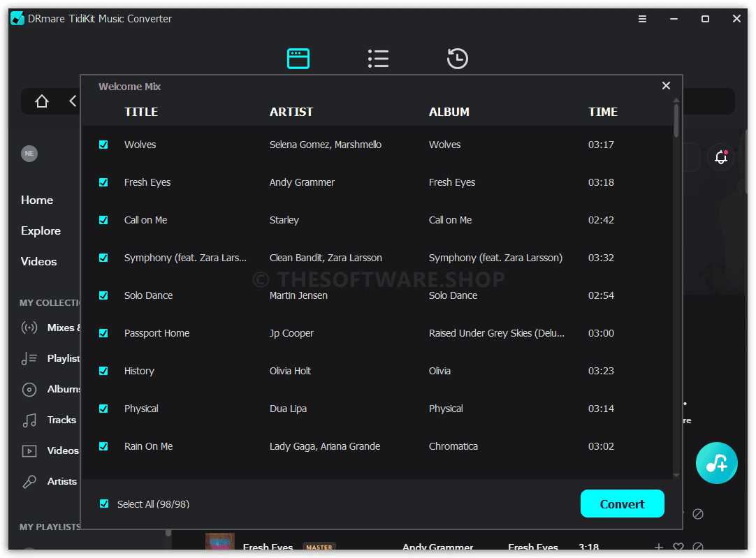The width and height of the screenshot is (756, 558).
Task: Open Artists in My Collection
Action: pos(62,481)
